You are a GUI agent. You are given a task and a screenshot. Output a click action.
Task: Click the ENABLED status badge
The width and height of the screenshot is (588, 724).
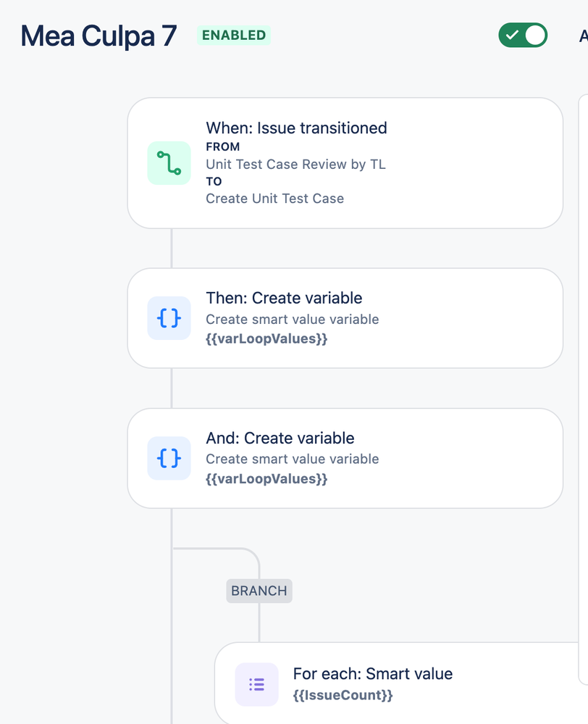(x=234, y=35)
